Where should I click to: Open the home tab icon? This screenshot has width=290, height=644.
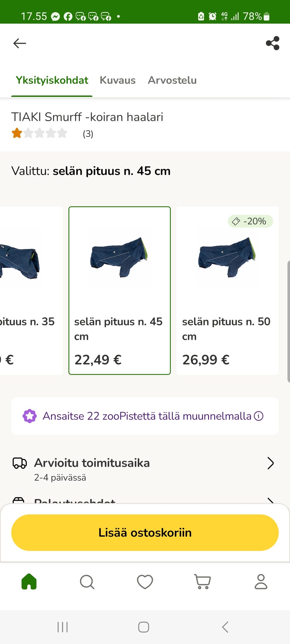click(29, 582)
